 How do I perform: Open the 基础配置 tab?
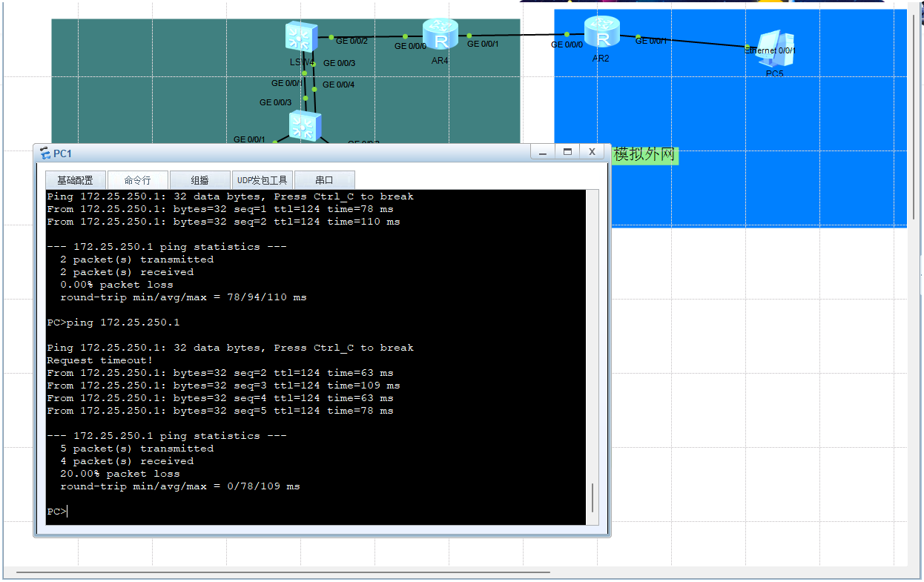(75, 180)
